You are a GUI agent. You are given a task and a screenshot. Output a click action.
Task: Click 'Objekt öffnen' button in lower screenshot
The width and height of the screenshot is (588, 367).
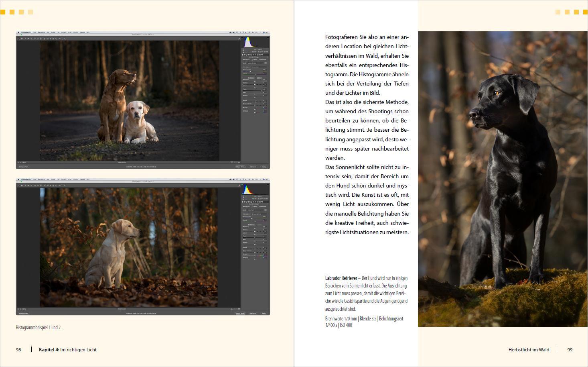[x=240, y=313]
